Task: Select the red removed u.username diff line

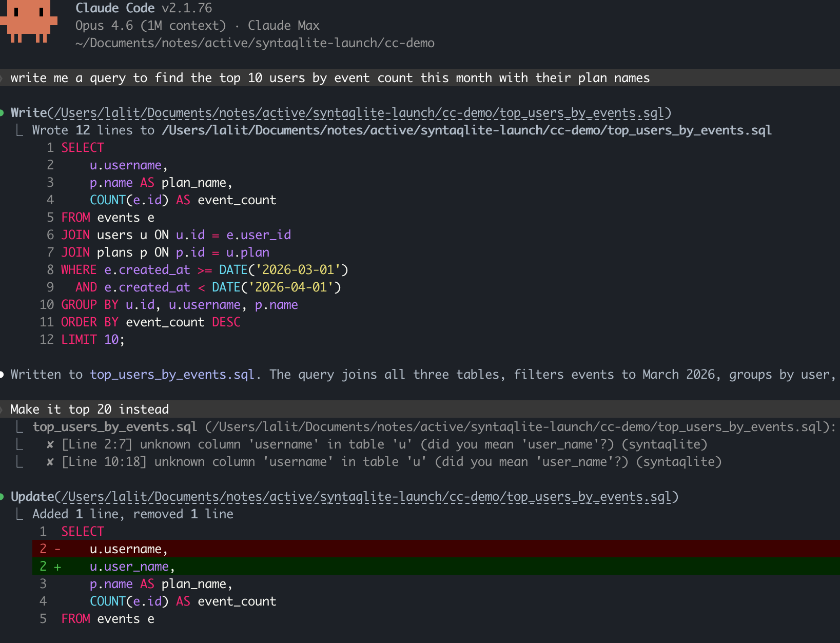Action: [128, 549]
